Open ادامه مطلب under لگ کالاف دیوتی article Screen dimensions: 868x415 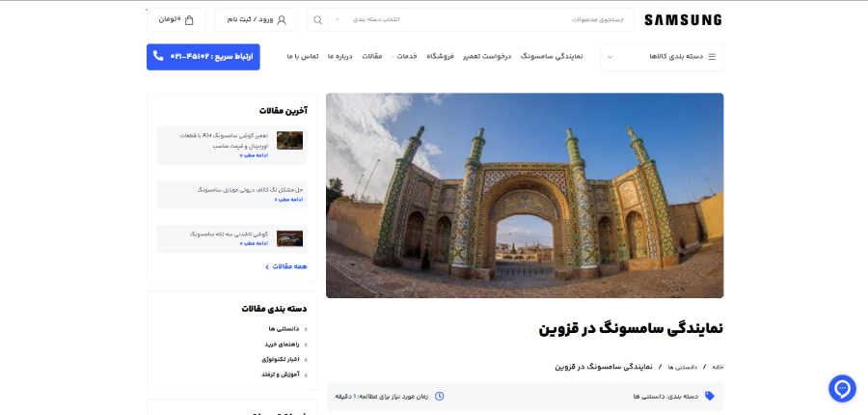click(288, 200)
